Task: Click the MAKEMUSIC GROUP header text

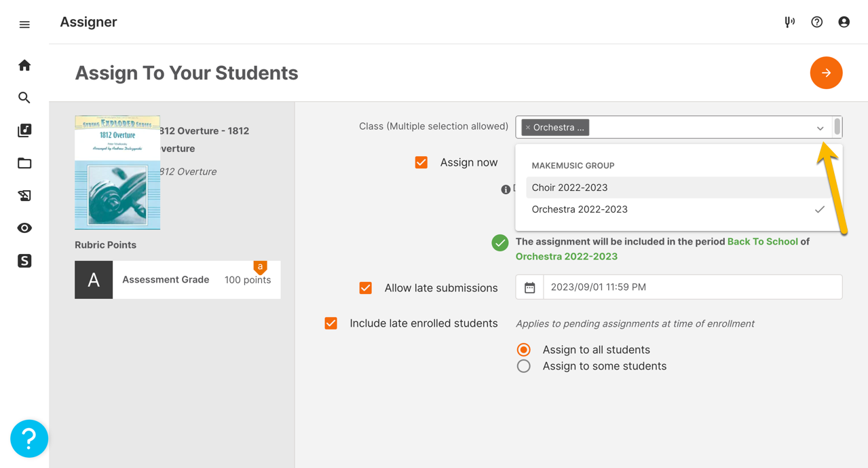Action: point(573,166)
